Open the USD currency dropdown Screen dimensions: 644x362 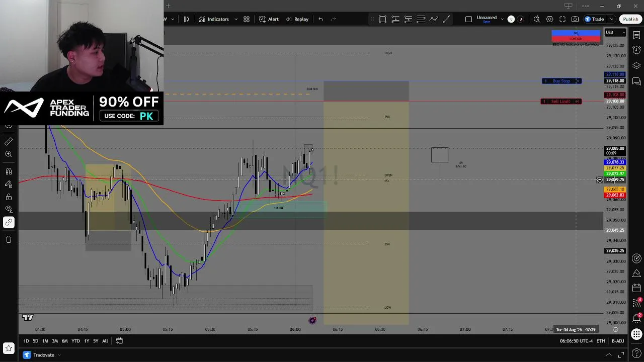pyautogui.click(x=615, y=33)
